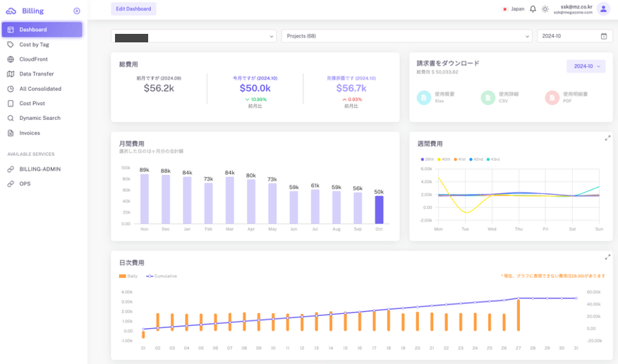The width and height of the screenshot is (618, 364).
Task: Download the PDF usage statement file
Action: pyautogui.click(x=552, y=97)
